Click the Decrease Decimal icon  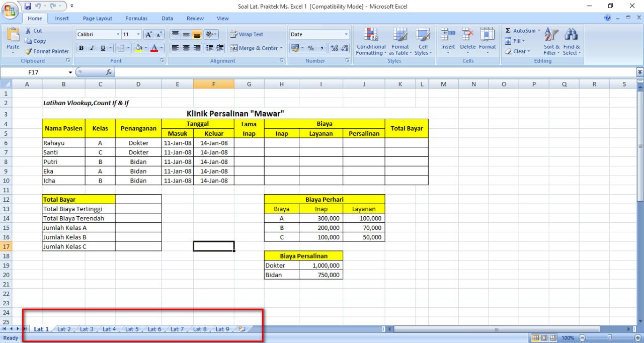click(x=345, y=48)
